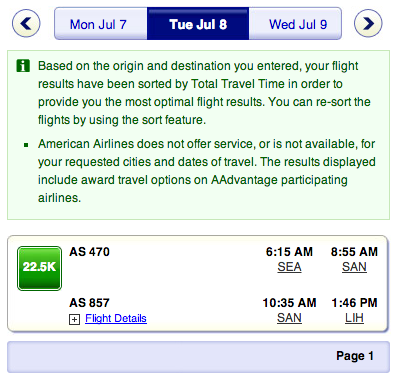Click the 10:35 AM departure time

[289, 303]
